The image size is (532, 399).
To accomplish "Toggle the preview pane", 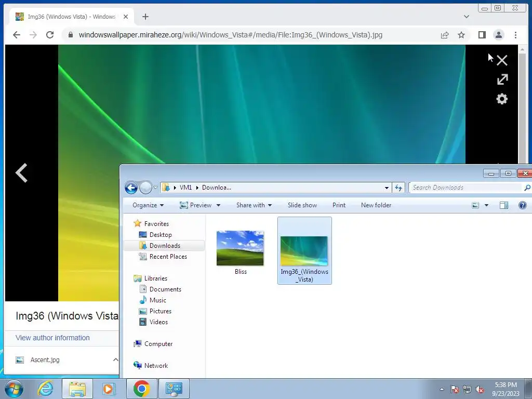I will tap(504, 205).
